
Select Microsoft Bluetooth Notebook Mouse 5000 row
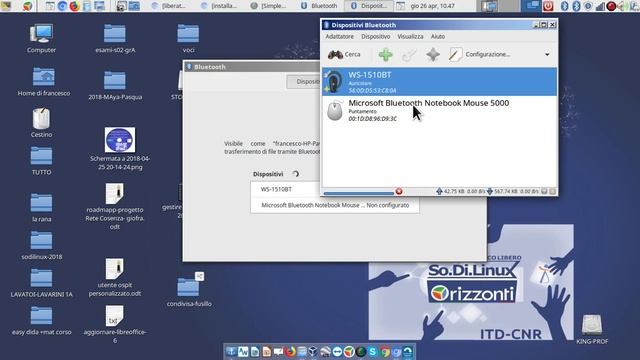coord(439,110)
